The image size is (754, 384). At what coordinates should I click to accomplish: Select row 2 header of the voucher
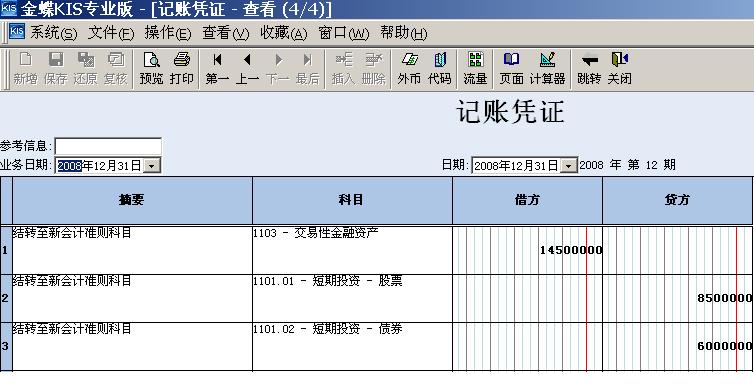point(6,298)
